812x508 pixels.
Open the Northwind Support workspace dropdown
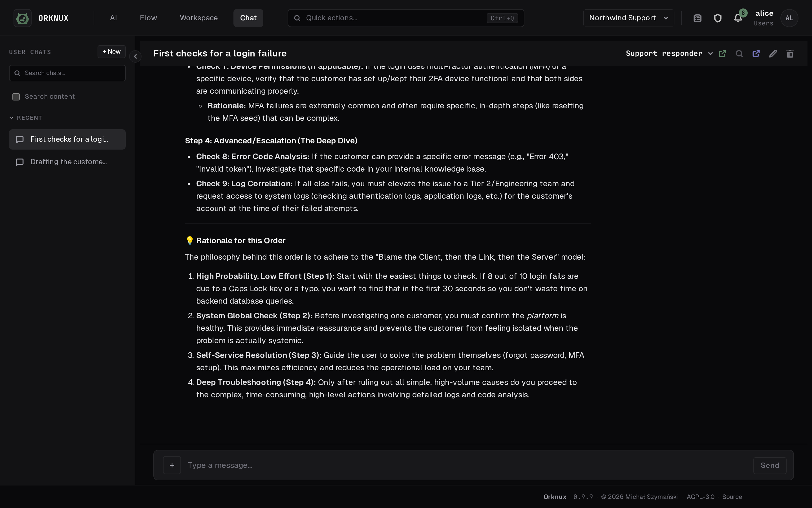(x=628, y=18)
